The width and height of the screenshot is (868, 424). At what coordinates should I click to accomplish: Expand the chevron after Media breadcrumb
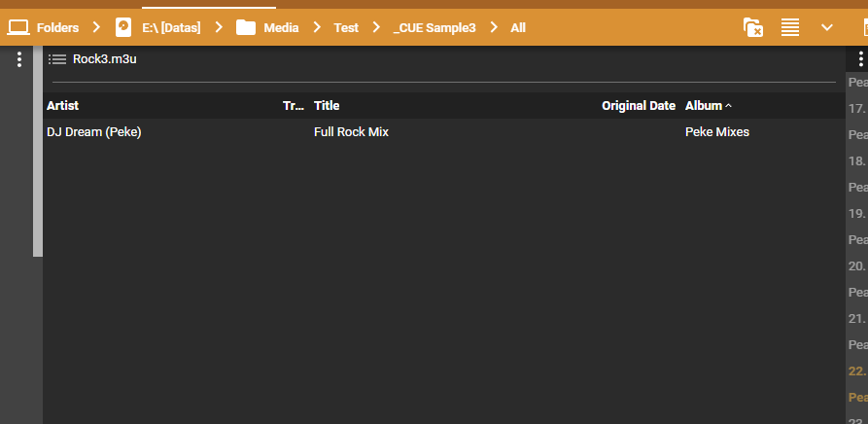(x=316, y=27)
